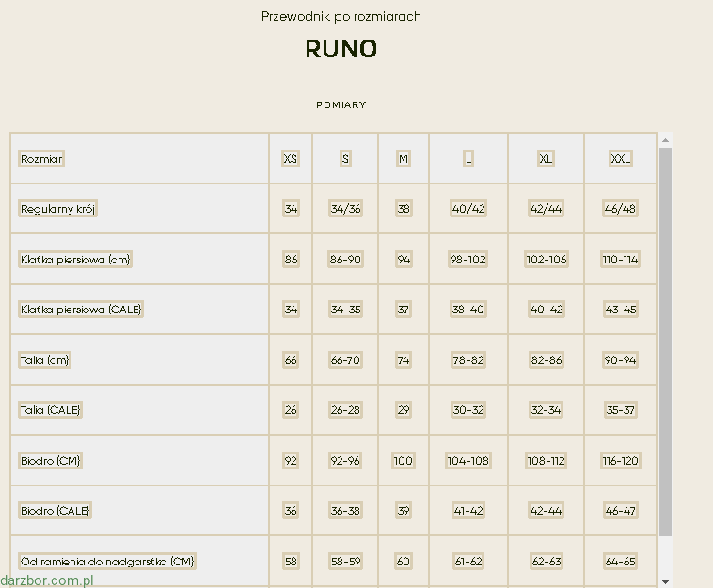This screenshot has width=713, height=588.
Task: Select the Talia (CALE) row label
Action: 51,410
